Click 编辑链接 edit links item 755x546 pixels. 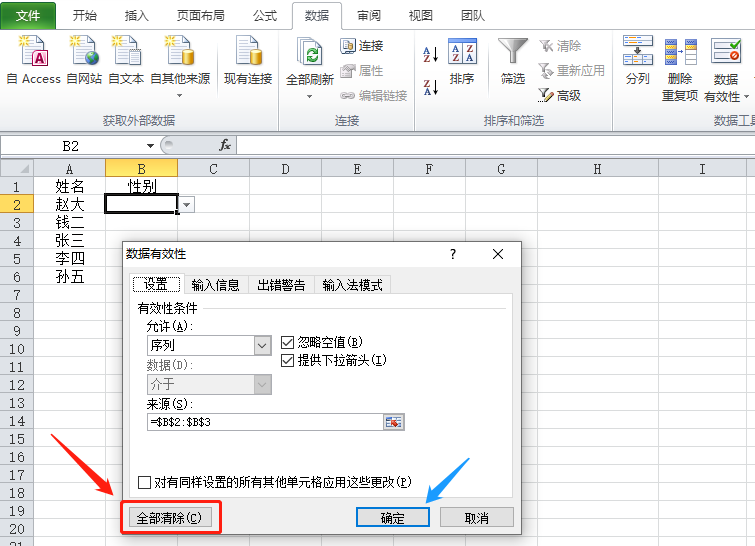(374, 95)
